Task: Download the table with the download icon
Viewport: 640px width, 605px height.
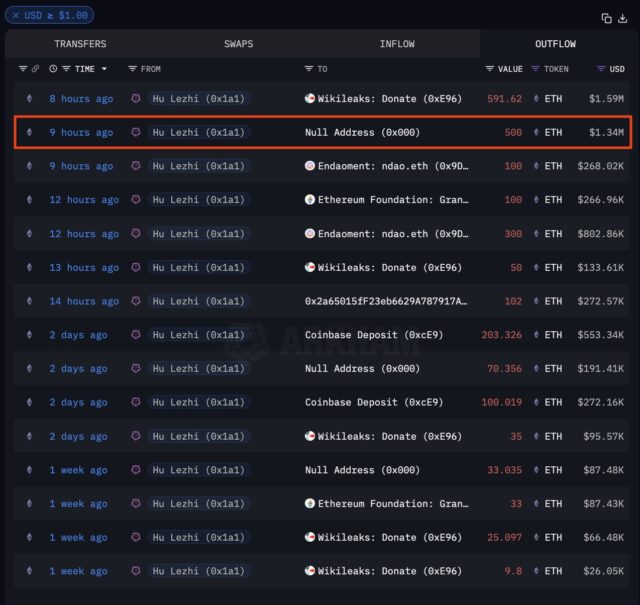Action: coord(622,18)
